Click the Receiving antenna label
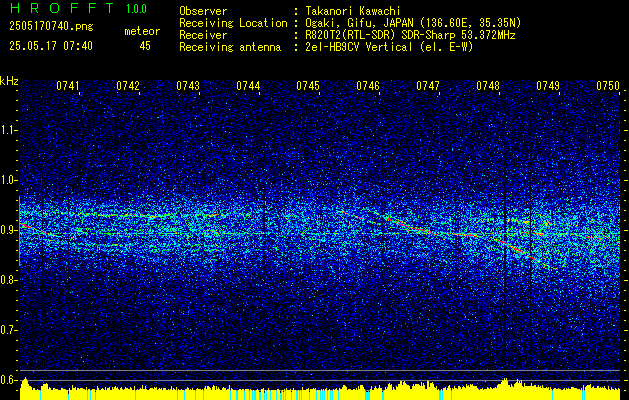 [230, 47]
